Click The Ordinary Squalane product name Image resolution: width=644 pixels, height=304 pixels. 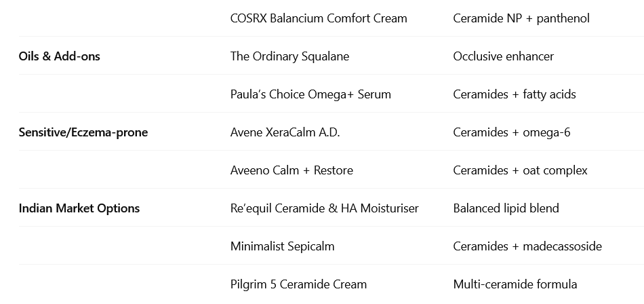click(289, 56)
